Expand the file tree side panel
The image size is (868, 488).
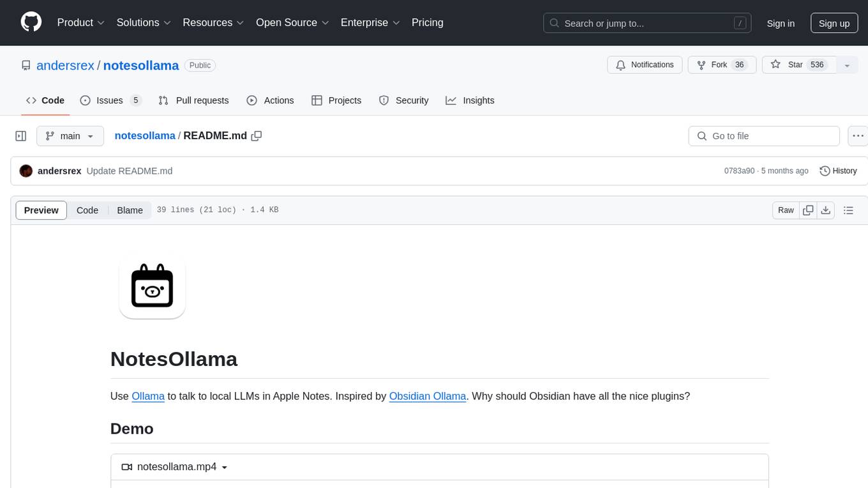21,136
